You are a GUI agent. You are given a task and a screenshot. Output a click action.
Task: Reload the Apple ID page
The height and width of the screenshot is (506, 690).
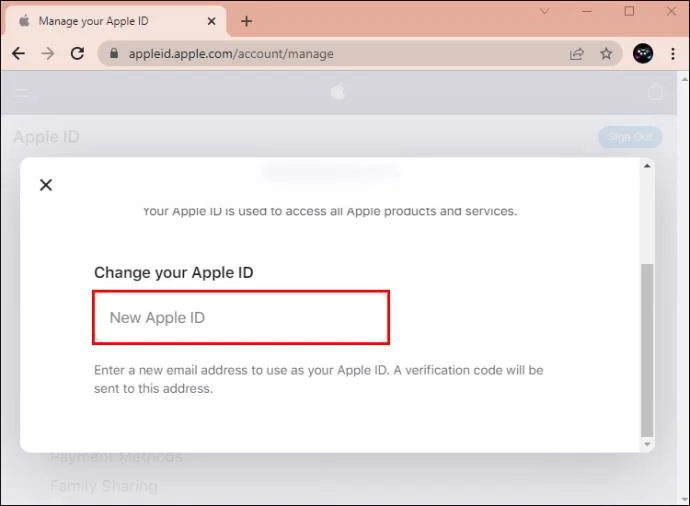(77, 54)
